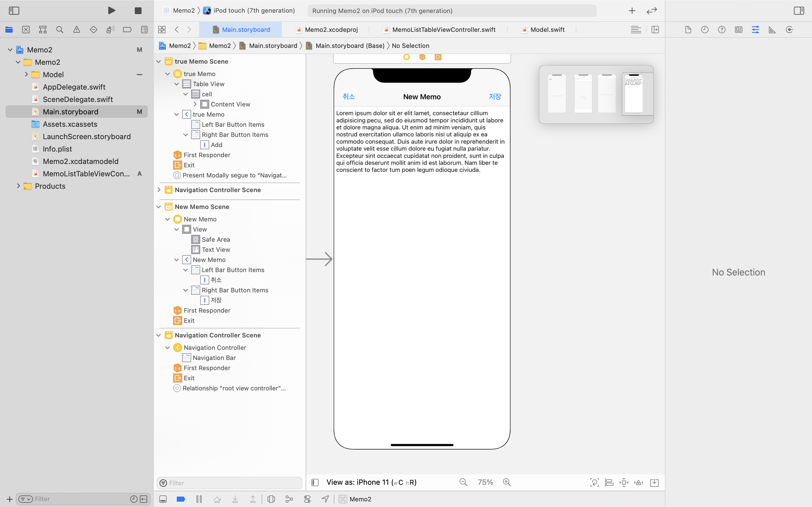Open the Issue navigator warning icon
Screen dimensions: 812x507
tap(76, 30)
